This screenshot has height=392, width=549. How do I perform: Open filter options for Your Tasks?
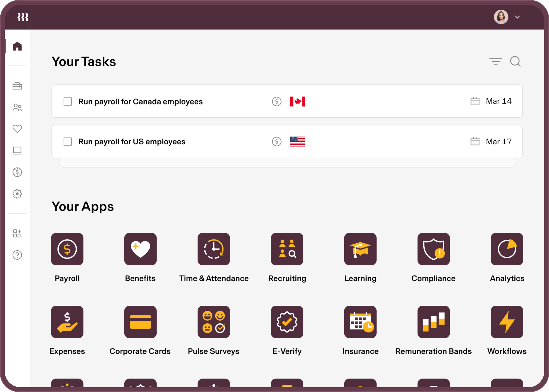[496, 62]
